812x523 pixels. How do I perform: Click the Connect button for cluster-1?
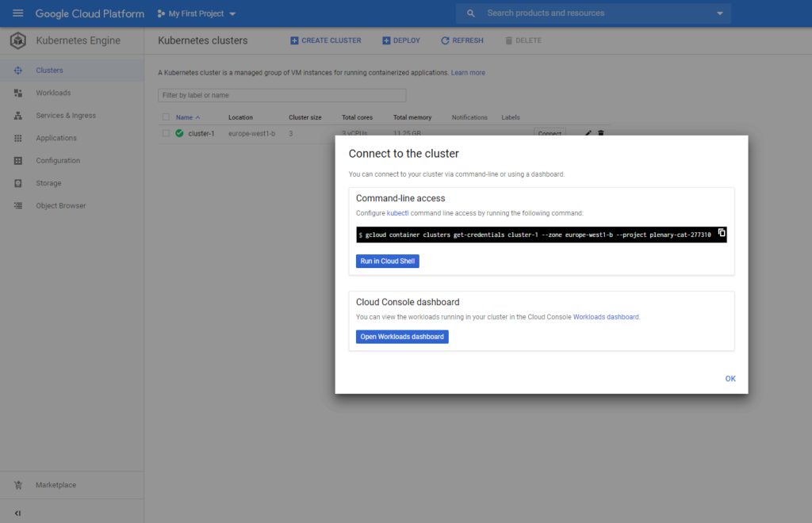(550, 133)
